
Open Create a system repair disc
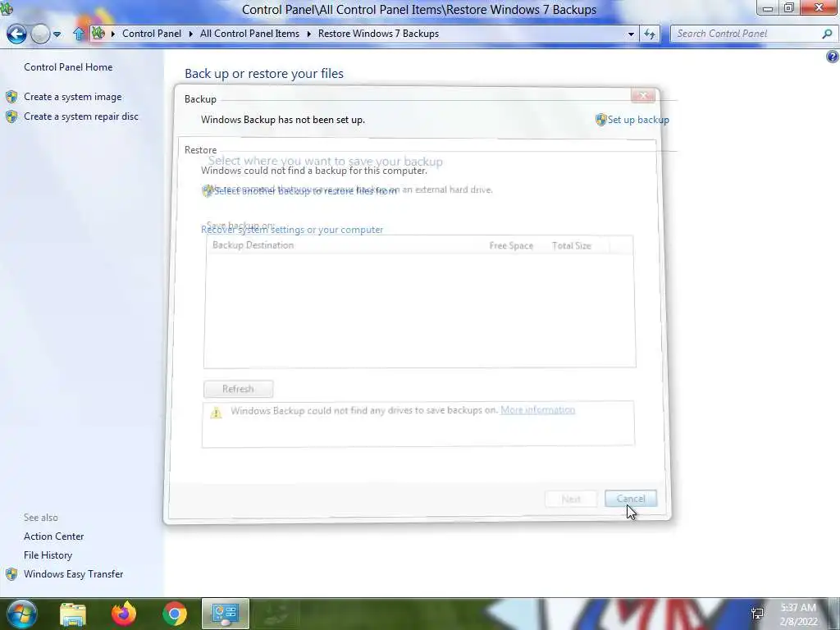click(x=81, y=116)
